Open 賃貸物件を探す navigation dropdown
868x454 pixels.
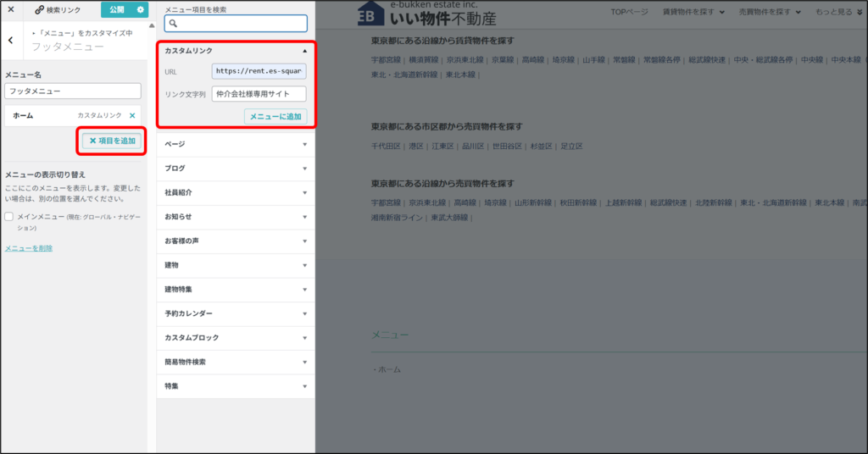click(x=693, y=12)
